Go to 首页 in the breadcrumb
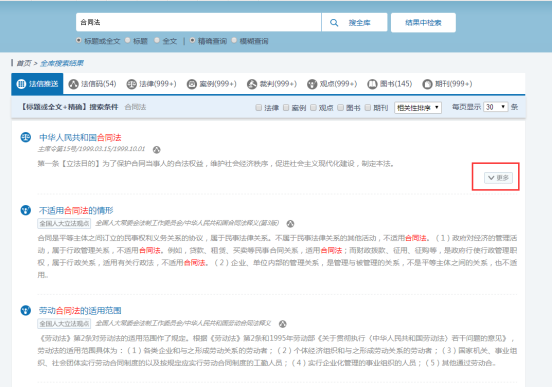The height and width of the screenshot is (388, 552). (24, 63)
